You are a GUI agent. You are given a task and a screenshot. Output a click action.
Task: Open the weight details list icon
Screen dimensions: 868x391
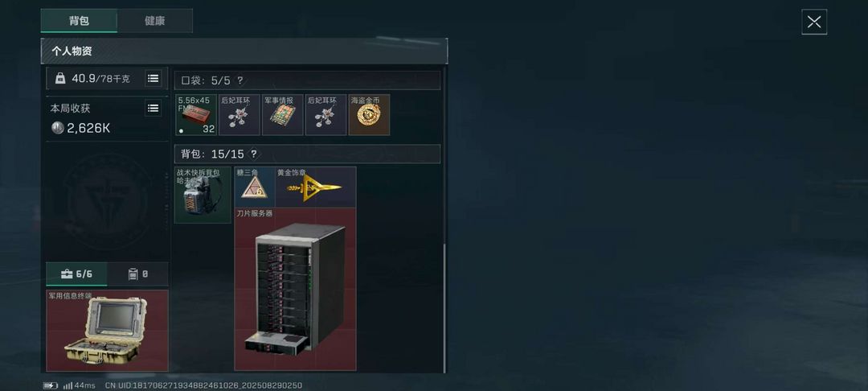(154, 79)
